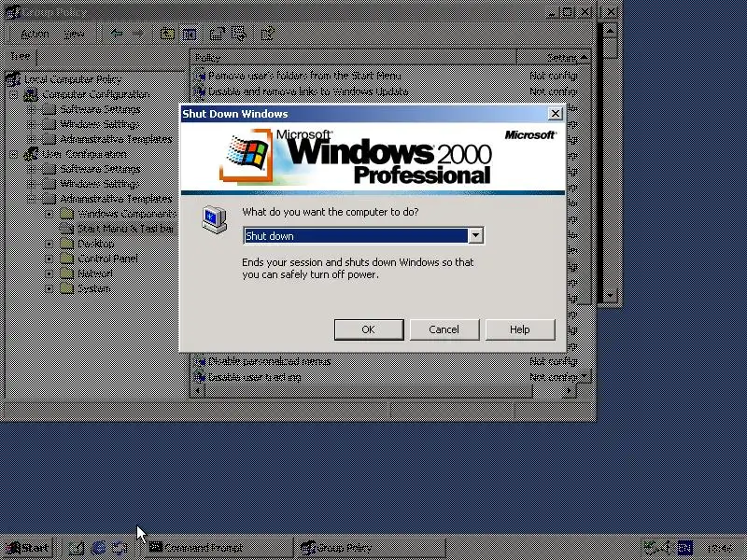Click the EN language indicator in tray

click(x=685, y=548)
